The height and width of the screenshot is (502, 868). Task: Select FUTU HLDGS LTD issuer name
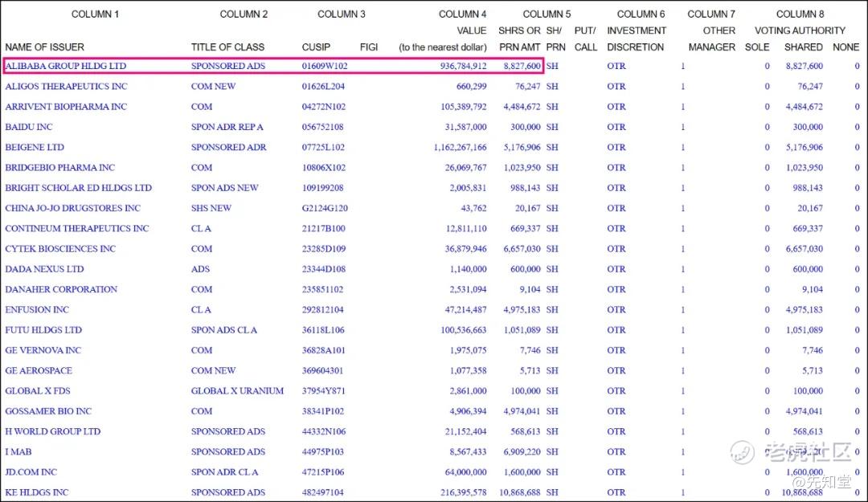click(x=43, y=330)
